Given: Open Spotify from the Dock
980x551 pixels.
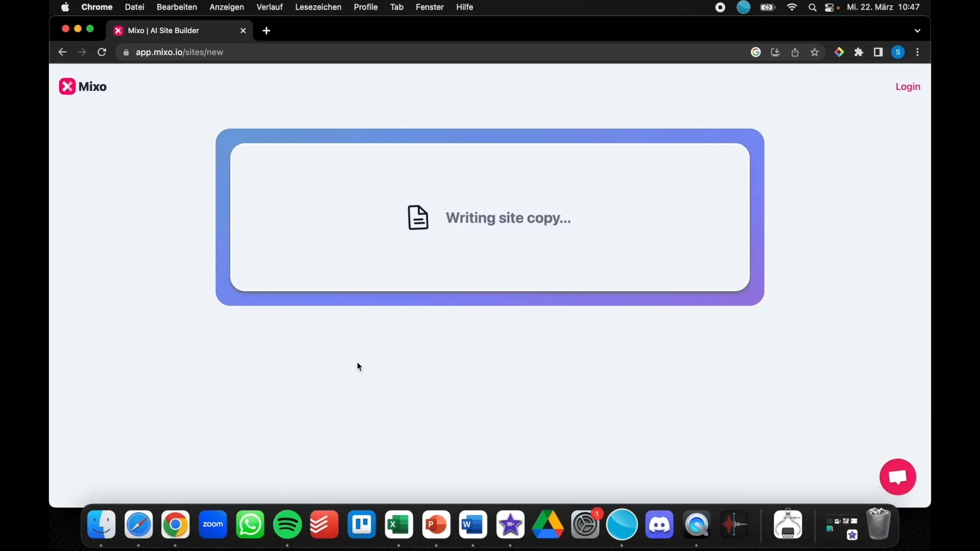Looking at the screenshot, I should pos(287,524).
